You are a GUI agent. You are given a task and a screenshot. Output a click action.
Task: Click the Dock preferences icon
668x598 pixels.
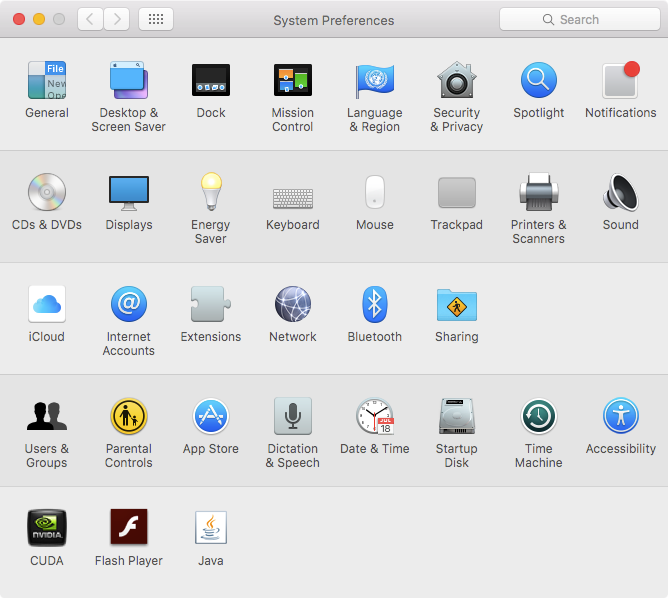(211, 81)
